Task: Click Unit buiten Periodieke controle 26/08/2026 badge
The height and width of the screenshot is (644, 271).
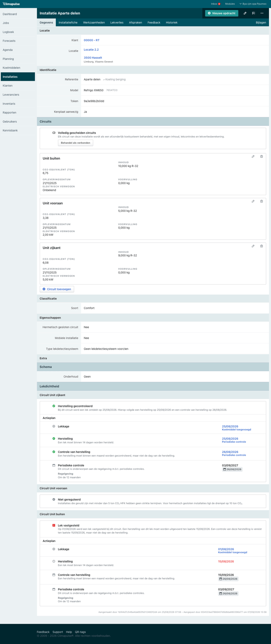Action: [228, 593]
